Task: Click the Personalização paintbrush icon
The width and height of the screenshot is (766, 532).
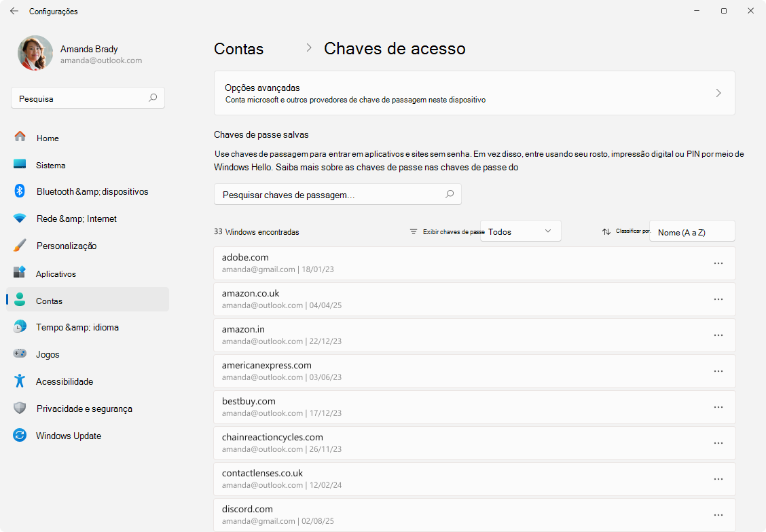Action: [20, 245]
